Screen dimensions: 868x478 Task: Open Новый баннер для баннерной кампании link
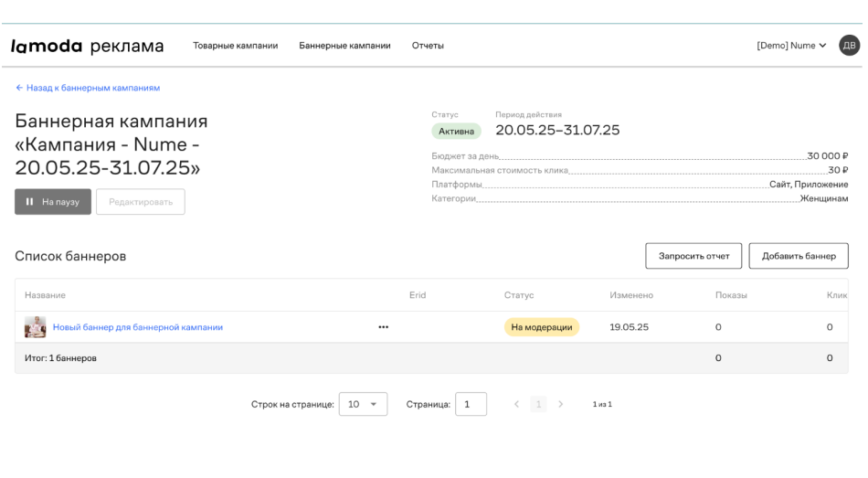(x=138, y=327)
